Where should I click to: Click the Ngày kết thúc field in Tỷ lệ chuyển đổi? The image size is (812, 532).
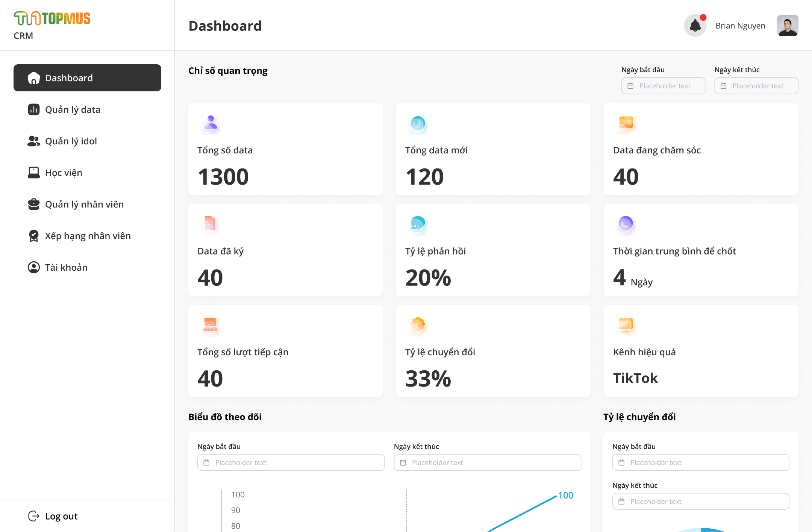[x=700, y=501]
